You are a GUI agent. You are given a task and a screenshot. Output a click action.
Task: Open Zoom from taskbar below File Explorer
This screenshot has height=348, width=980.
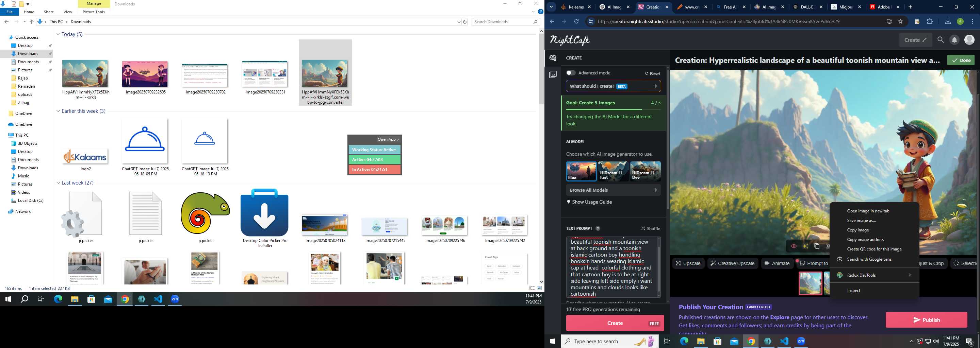point(175,299)
